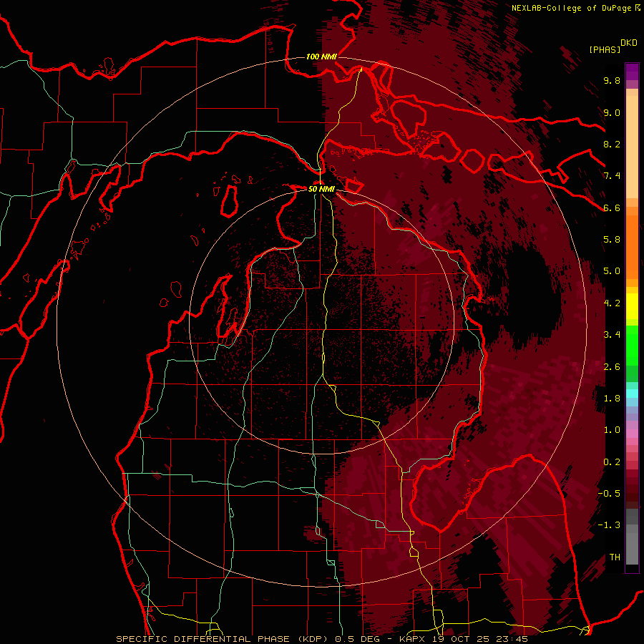The image size is (644, 644).
Task: Select the 1.0 legend value
Action: coord(612,430)
